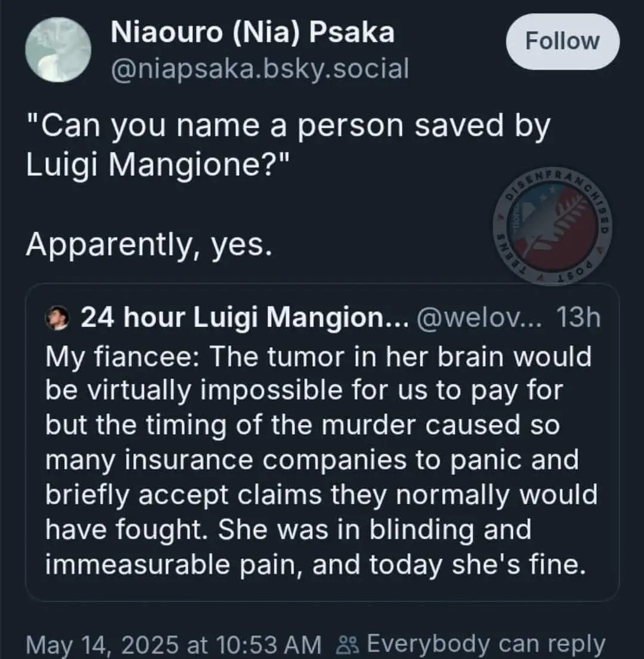Click the line "have fought. She was in blinding"
The image size is (644, 659).
(x=288, y=530)
